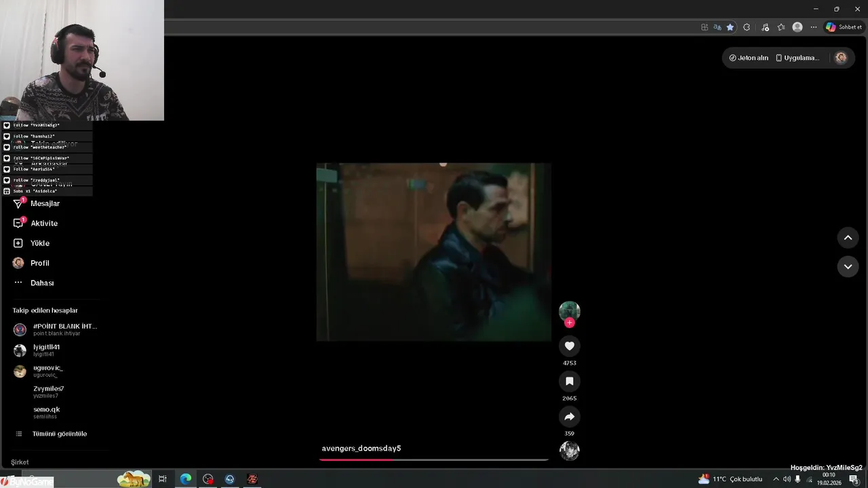Bookmark the video with the save icon
Viewport: 868px width, 488px height.
(x=569, y=381)
